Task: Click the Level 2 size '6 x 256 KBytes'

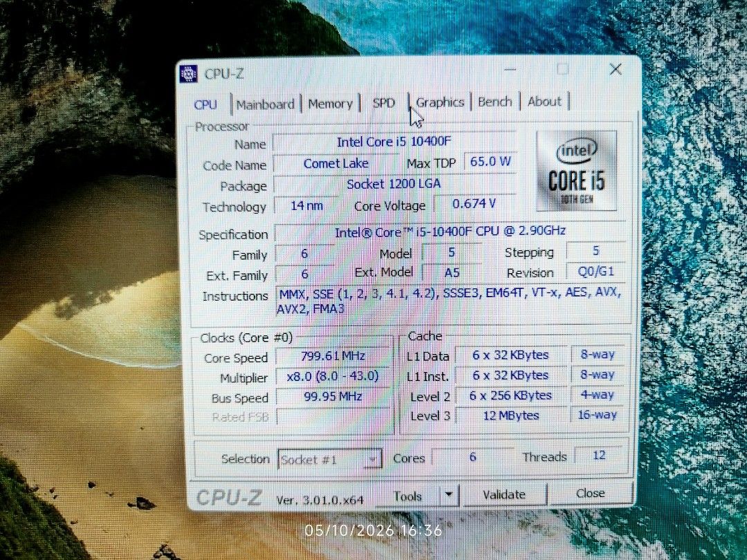Action: coord(510,395)
